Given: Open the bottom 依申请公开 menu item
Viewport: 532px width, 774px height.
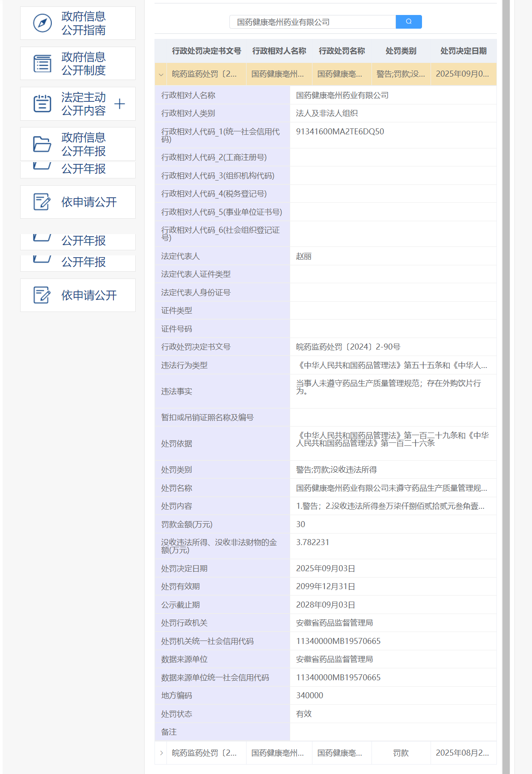Looking at the screenshot, I should (78, 295).
